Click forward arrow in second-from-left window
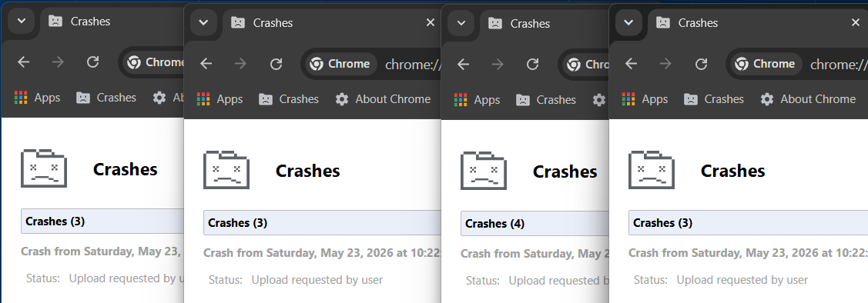The height and width of the screenshot is (303, 868). tap(240, 64)
